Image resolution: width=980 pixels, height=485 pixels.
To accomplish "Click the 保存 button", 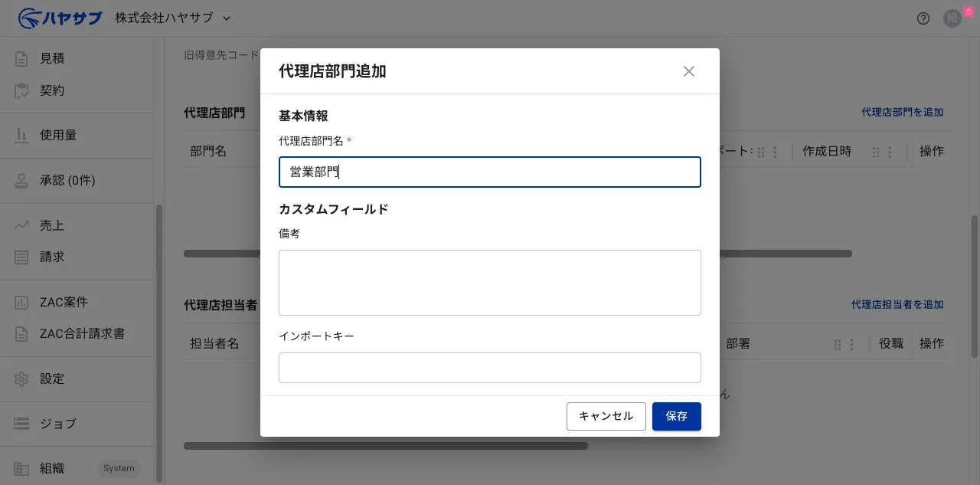I will tap(677, 416).
